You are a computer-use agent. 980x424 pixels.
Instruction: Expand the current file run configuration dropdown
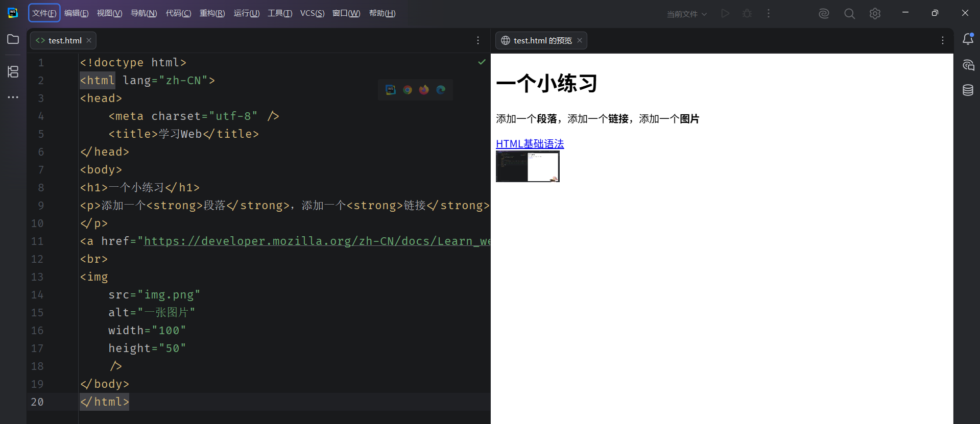[x=687, y=14]
